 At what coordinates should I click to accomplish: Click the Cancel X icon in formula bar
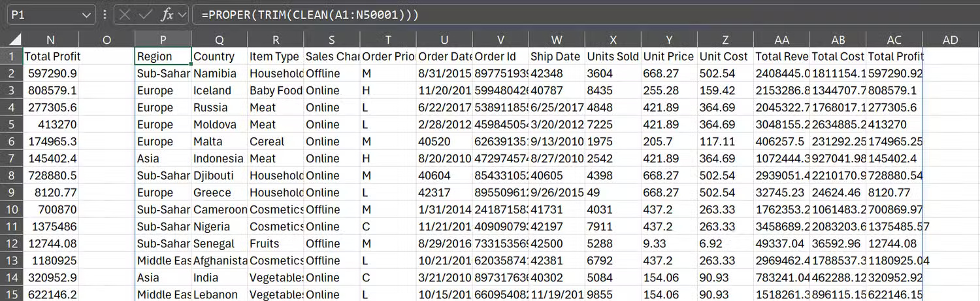(x=125, y=14)
